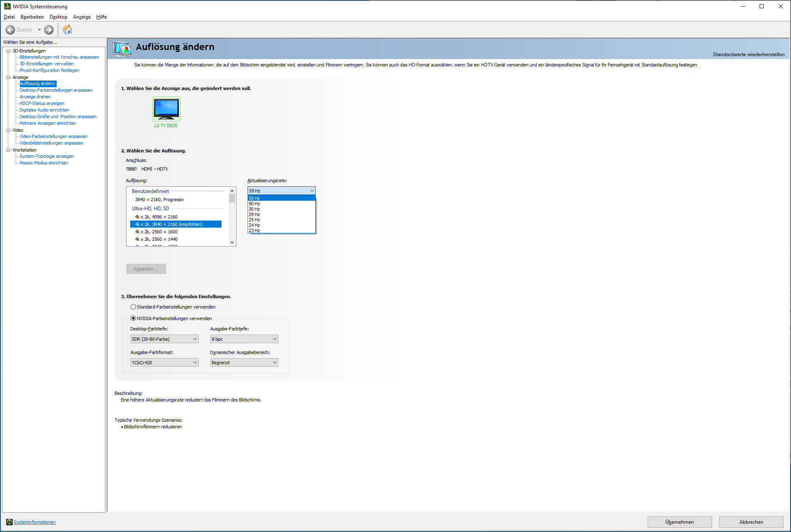Choose 30 Hz refresh rate
Image resolution: width=791 pixels, height=532 pixels.
coord(281,209)
